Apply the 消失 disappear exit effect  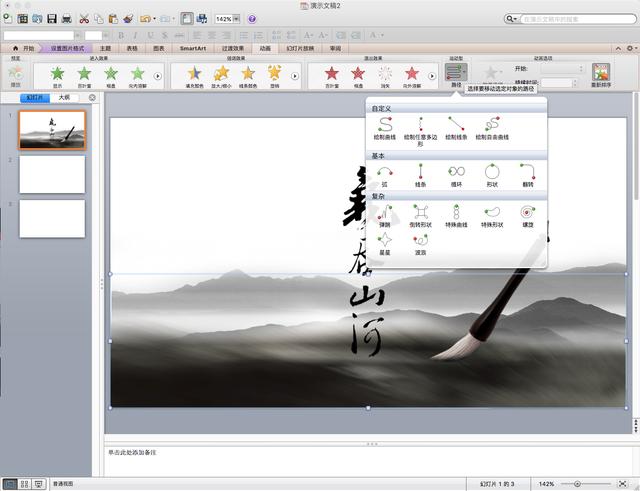coord(385,77)
